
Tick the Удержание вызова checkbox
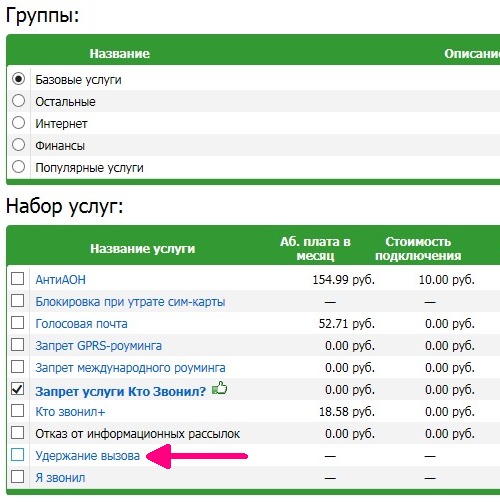(x=17, y=455)
